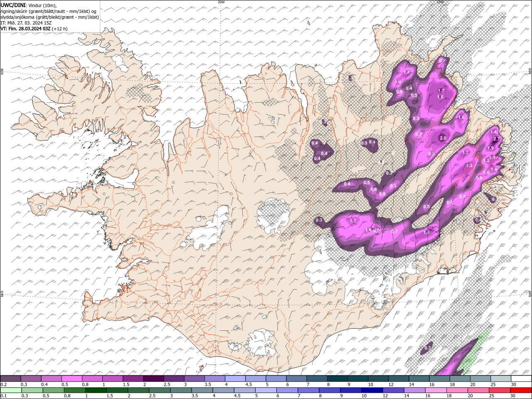Click the upper legend swatch between 1 and 1.5
This screenshot has width=532, height=399.
112,379
